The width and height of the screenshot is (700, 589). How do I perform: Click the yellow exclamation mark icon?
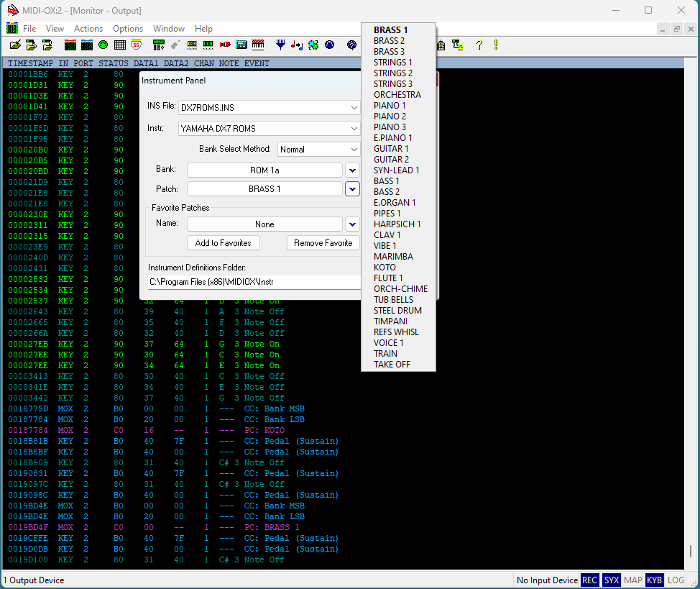(495, 45)
